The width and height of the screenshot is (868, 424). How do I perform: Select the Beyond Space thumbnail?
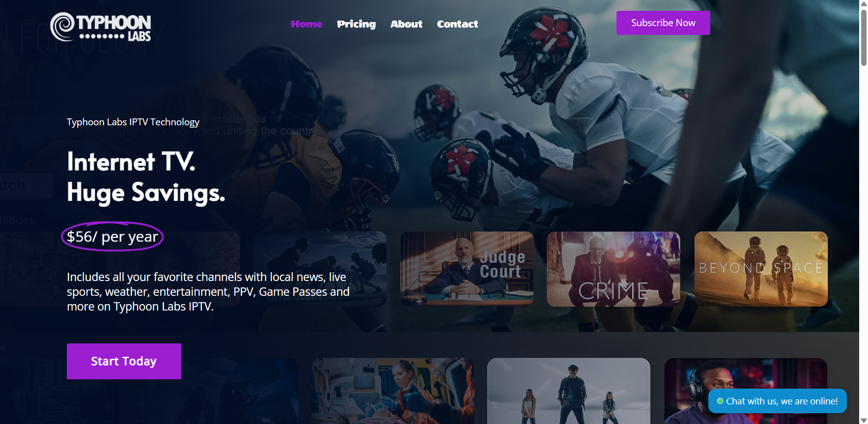[x=761, y=269]
